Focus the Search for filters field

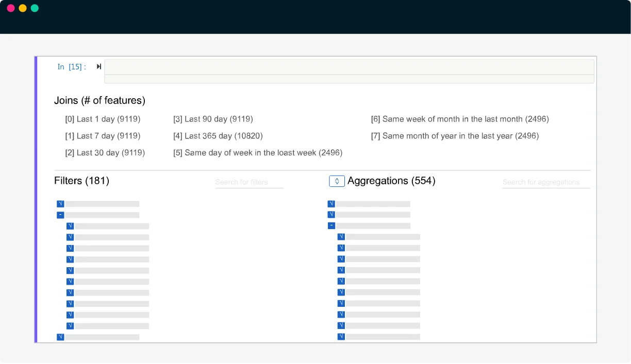(x=249, y=182)
